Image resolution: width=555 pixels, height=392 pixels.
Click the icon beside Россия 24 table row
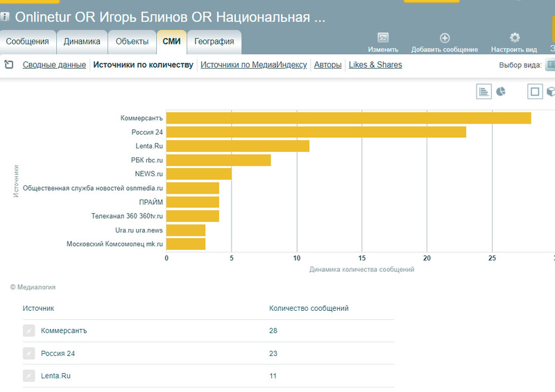tap(28, 353)
